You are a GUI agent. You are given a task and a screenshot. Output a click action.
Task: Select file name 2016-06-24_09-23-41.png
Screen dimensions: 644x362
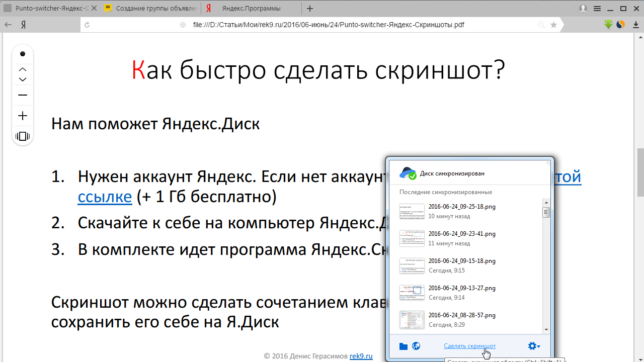point(462,234)
